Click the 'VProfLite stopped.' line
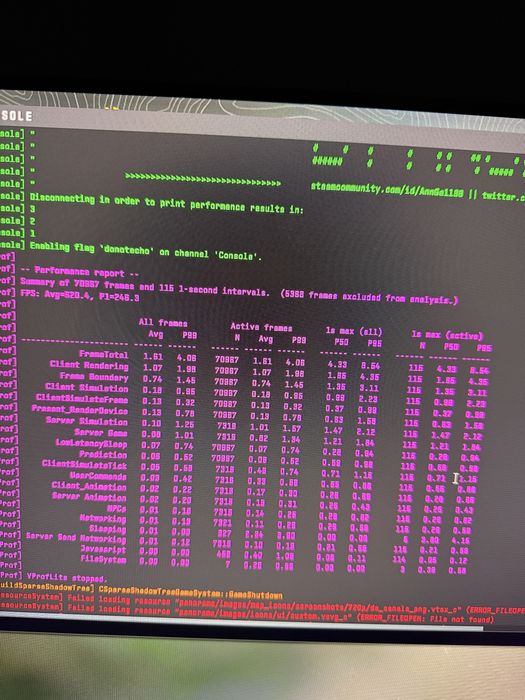This screenshot has width=525, height=700. [67, 578]
